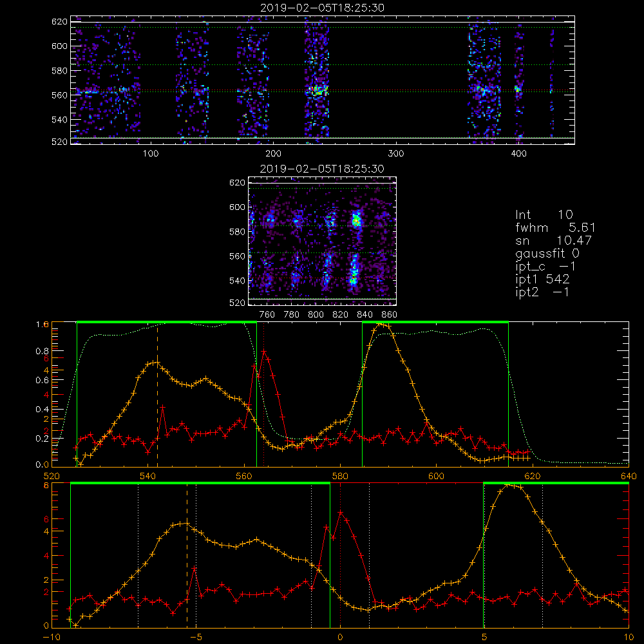Click tallest orange peak in third plot
The width and height of the screenshot is (644, 644).
(381, 325)
